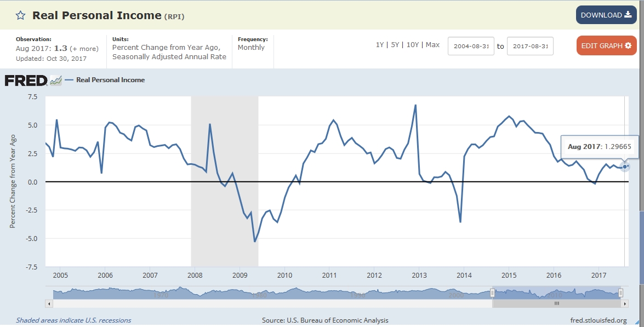The image size is (644, 327).
Task: Toggle the Real Personal Income legend series
Action: (110, 80)
